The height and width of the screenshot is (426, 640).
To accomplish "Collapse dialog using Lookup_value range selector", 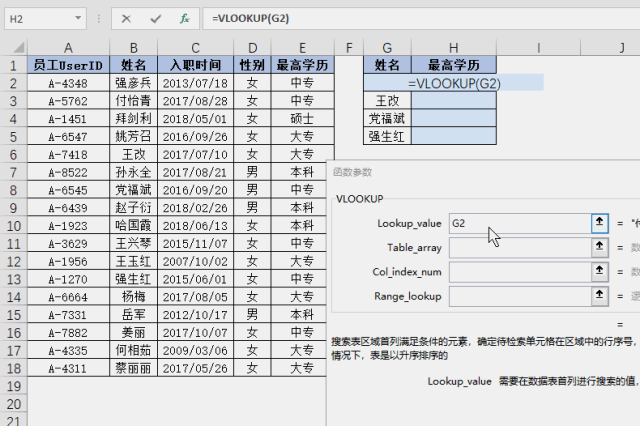I will pos(600,223).
